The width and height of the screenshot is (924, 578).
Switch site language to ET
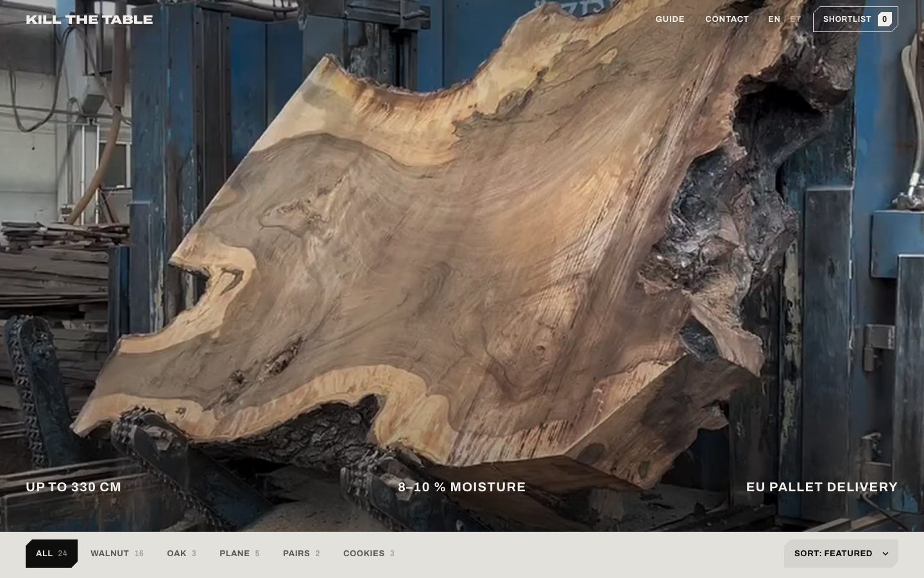pos(796,19)
